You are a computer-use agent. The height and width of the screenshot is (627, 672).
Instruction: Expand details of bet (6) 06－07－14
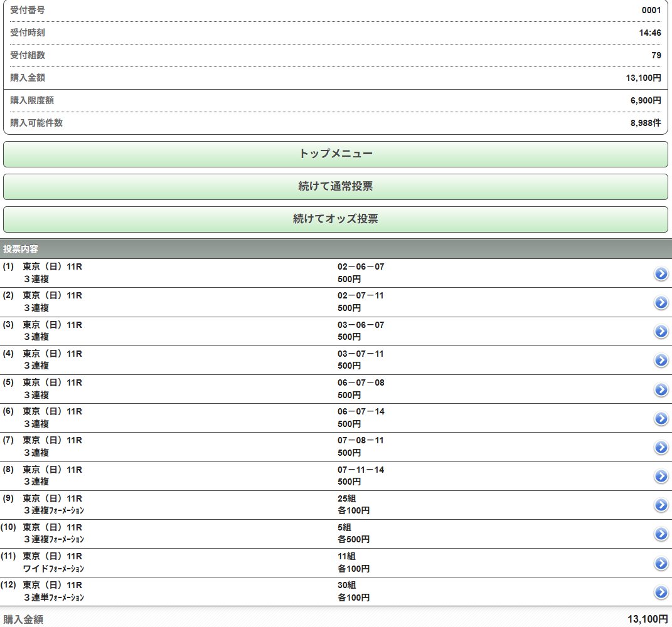(660, 418)
